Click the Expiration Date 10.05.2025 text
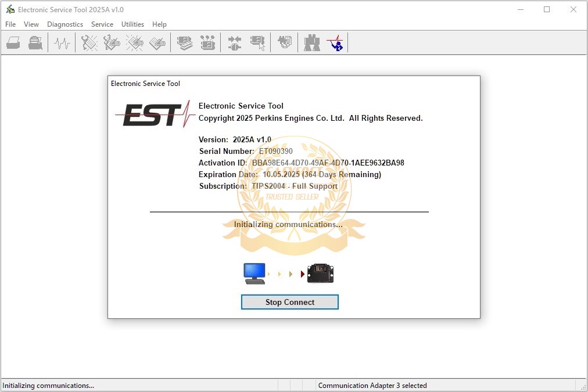The width and height of the screenshot is (588, 392). point(281,175)
